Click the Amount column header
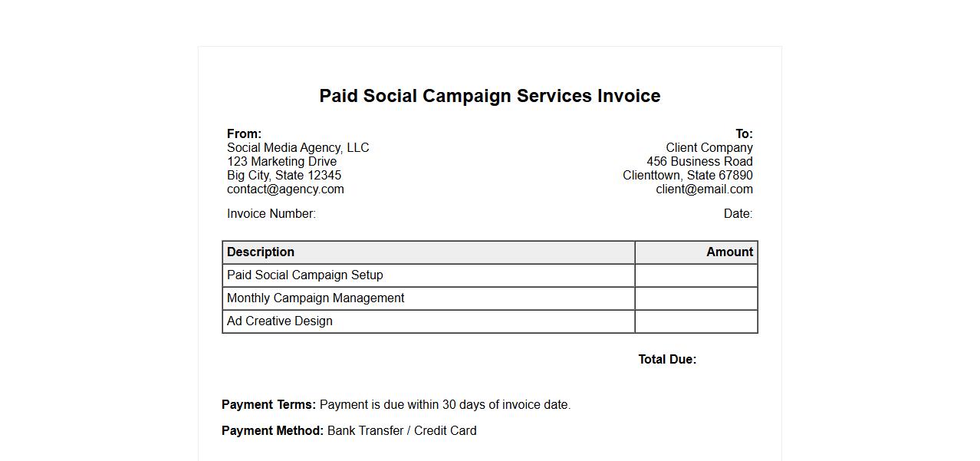 tap(729, 252)
